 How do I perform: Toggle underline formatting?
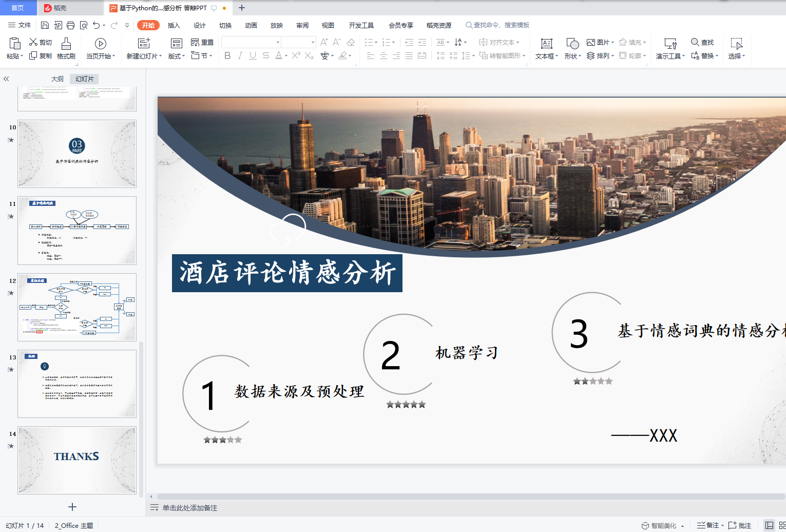point(252,56)
